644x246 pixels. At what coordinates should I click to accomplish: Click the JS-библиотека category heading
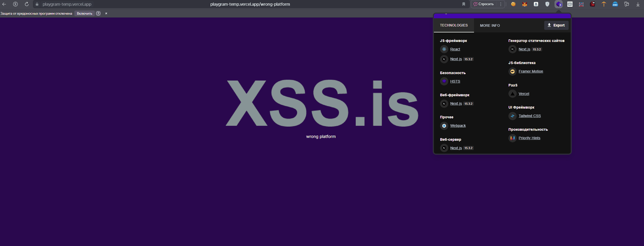point(522,63)
